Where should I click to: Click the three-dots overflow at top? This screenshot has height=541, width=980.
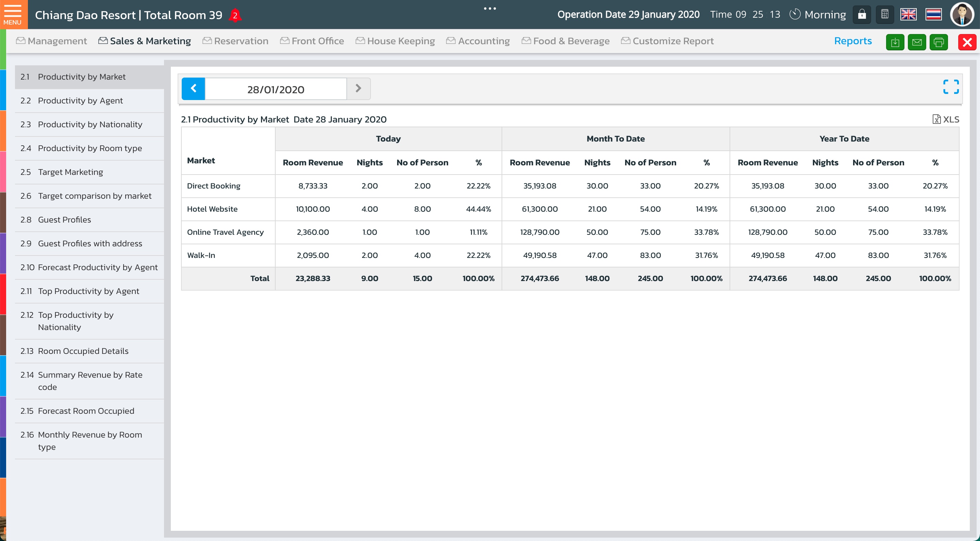(x=490, y=9)
